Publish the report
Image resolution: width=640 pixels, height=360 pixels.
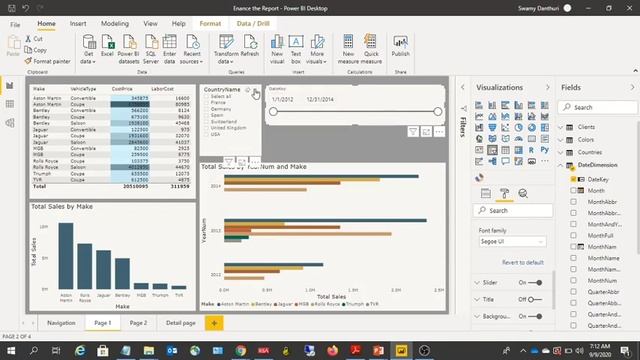(x=400, y=46)
